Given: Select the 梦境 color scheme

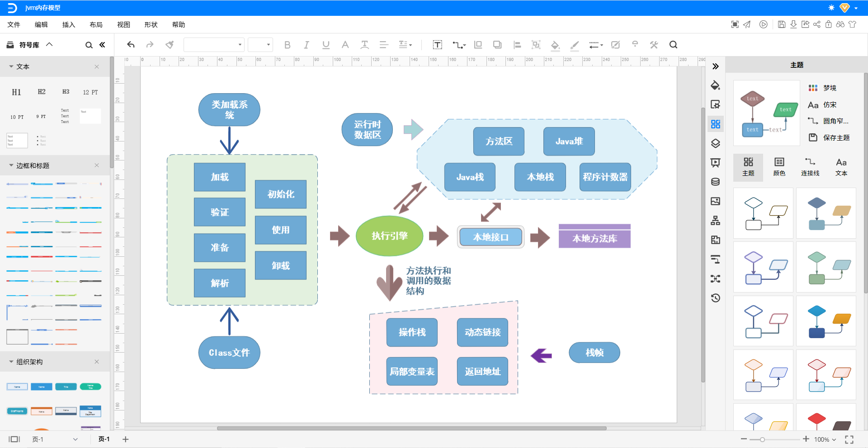Looking at the screenshot, I should pyautogui.click(x=822, y=88).
